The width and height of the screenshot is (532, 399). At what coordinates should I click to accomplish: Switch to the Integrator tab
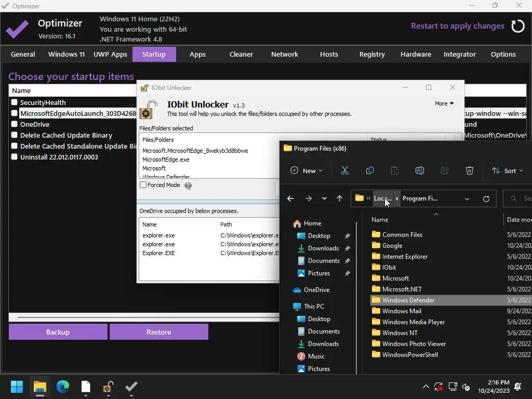coord(460,54)
